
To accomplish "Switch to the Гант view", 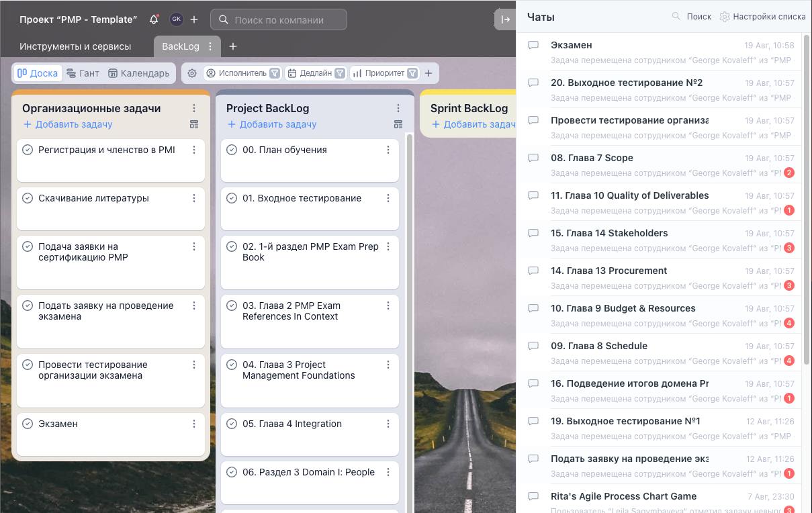I will tap(83, 73).
